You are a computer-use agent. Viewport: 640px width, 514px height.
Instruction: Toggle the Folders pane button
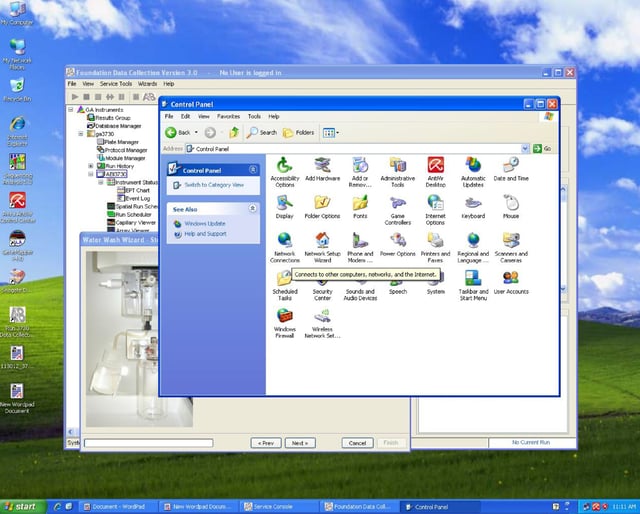pos(299,132)
